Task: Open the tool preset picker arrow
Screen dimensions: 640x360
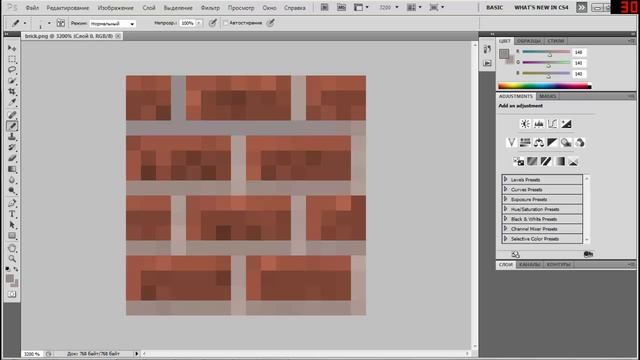Action: pos(25,23)
